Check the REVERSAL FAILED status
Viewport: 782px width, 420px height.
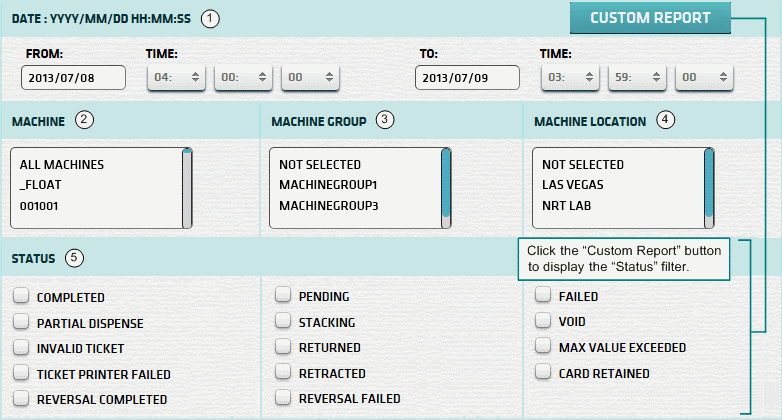283,398
